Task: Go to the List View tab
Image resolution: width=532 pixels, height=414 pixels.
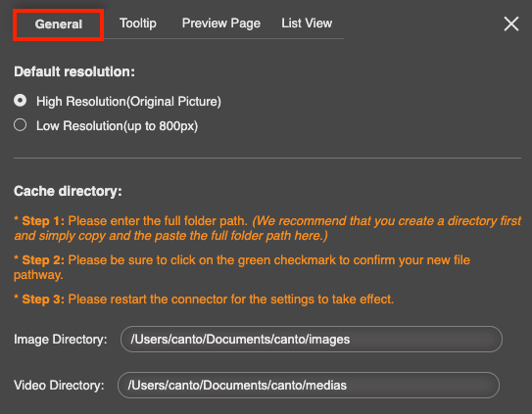Action: [x=307, y=23]
